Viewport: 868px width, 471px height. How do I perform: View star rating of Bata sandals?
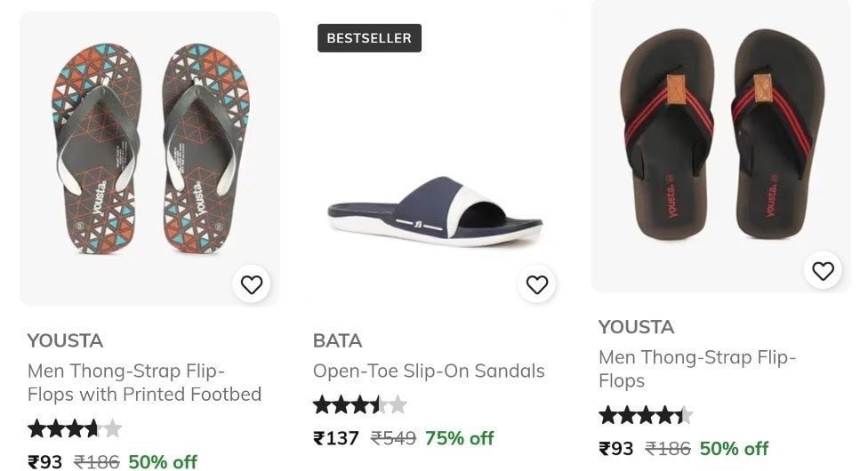click(360, 405)
